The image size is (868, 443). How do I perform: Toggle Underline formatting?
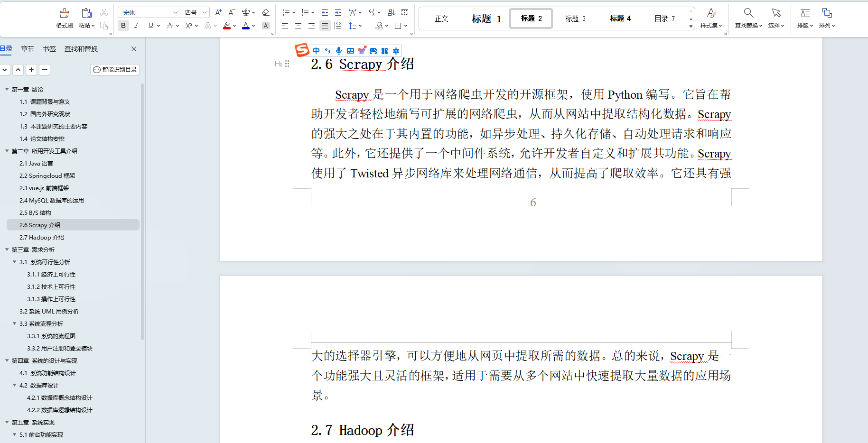151,26
